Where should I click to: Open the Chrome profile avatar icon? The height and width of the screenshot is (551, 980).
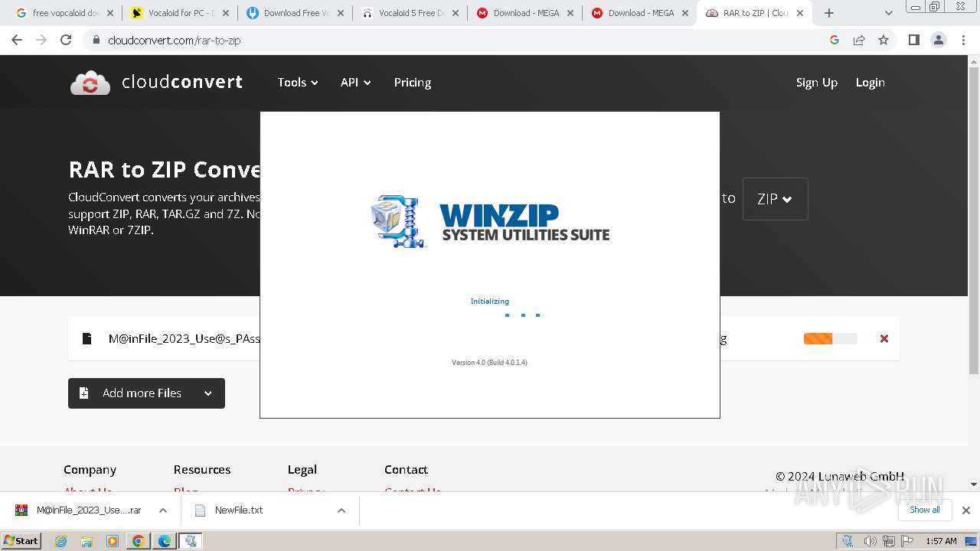tap(938, 40)
